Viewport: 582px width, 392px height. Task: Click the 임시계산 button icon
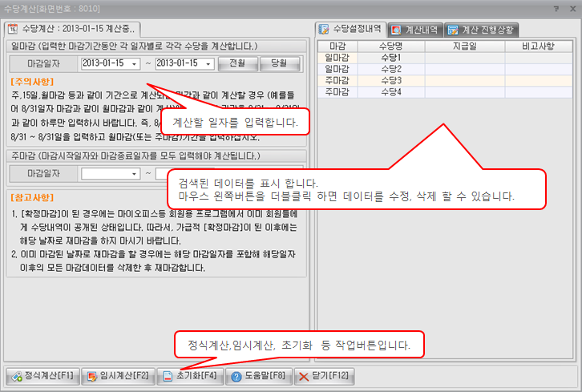click(x=91, y=377)
